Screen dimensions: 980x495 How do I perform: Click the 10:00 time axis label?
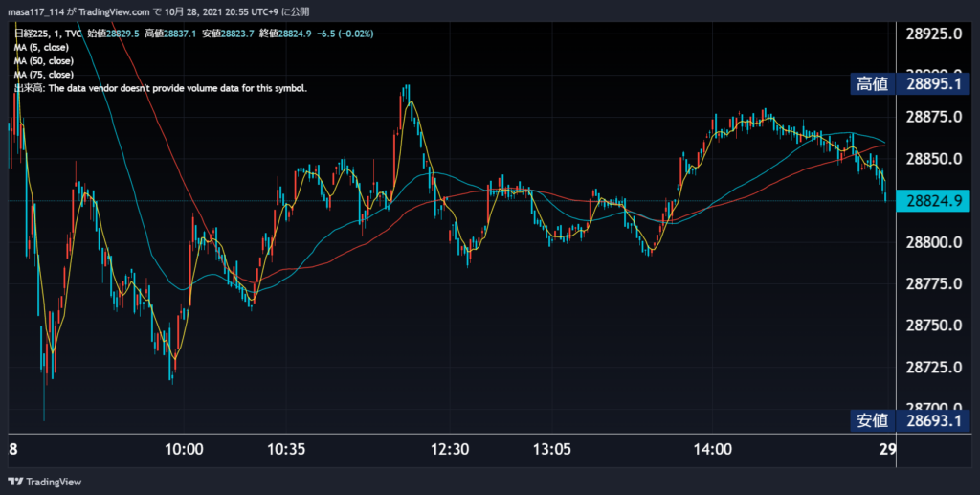184,449
